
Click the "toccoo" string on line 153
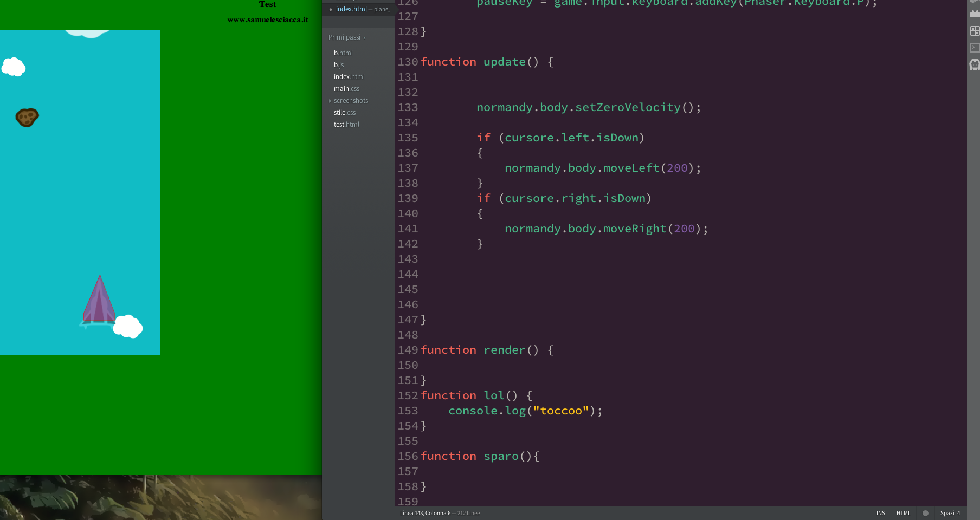pos(560,411)
